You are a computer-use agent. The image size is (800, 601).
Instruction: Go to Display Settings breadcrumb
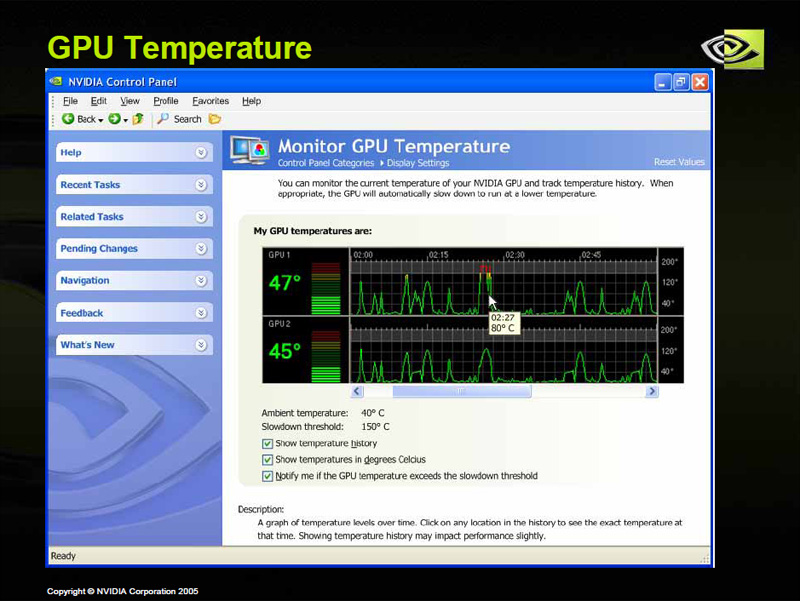tap(418, 163)
